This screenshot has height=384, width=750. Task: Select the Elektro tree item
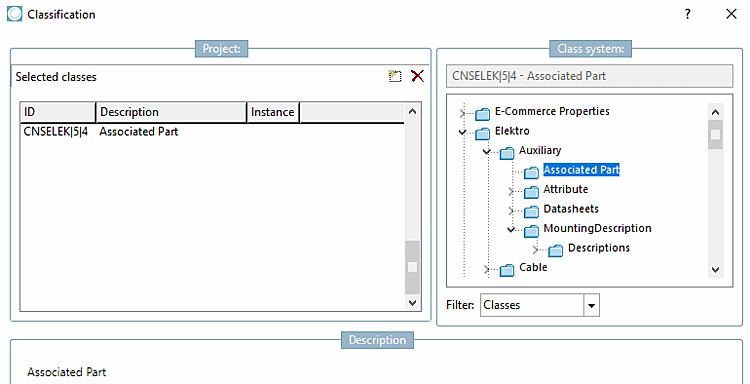pos(512,131)
